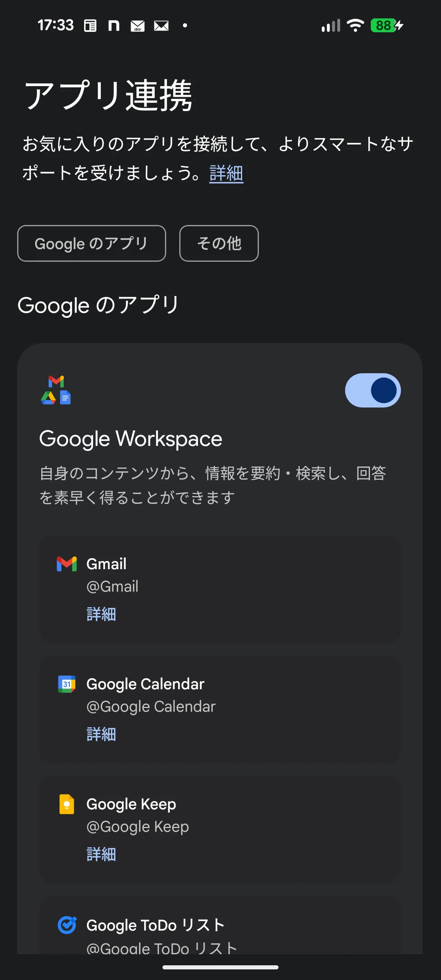Tap the Google Calendar icon
Screen dimensions: 441x980
(67, 684)
